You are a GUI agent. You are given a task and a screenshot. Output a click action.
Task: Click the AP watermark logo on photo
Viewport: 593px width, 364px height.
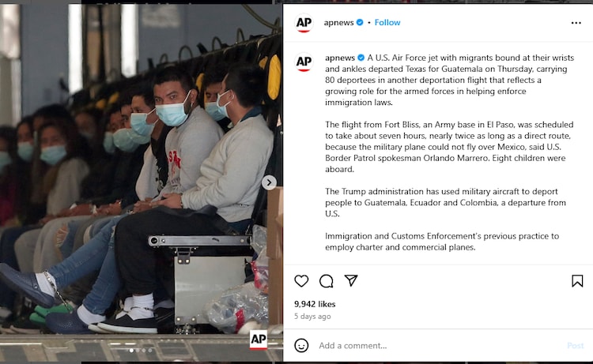coord(259,340)
